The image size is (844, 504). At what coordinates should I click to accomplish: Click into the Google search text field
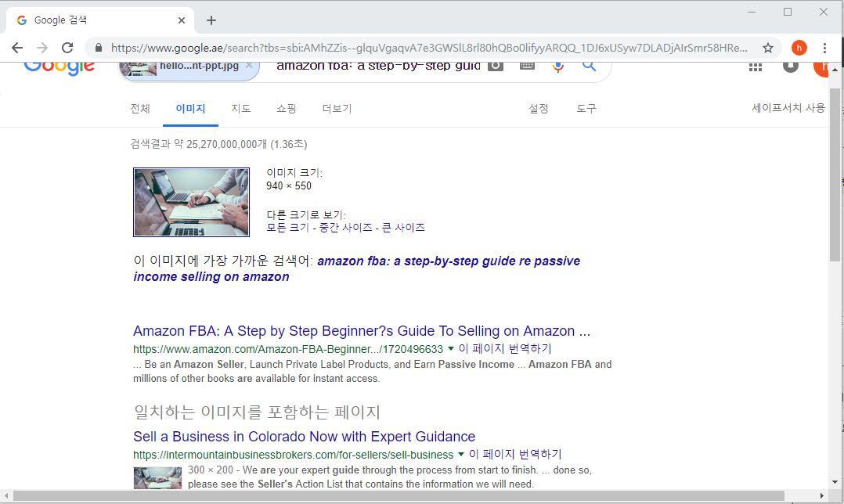pyautogui.click(x=378, y=67)
